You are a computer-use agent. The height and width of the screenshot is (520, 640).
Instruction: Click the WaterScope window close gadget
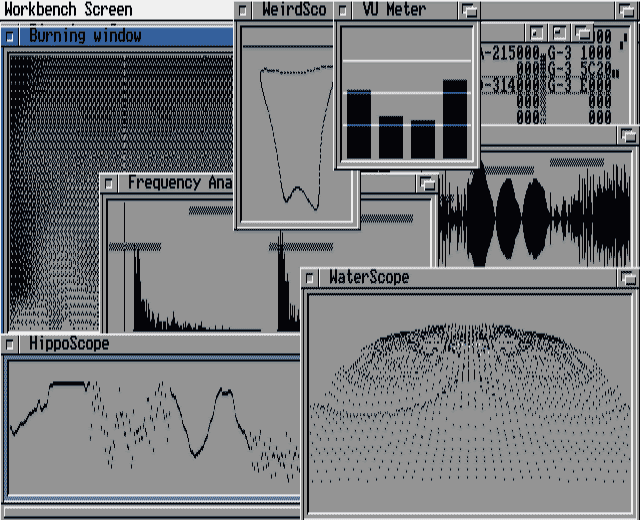(311, 277)
